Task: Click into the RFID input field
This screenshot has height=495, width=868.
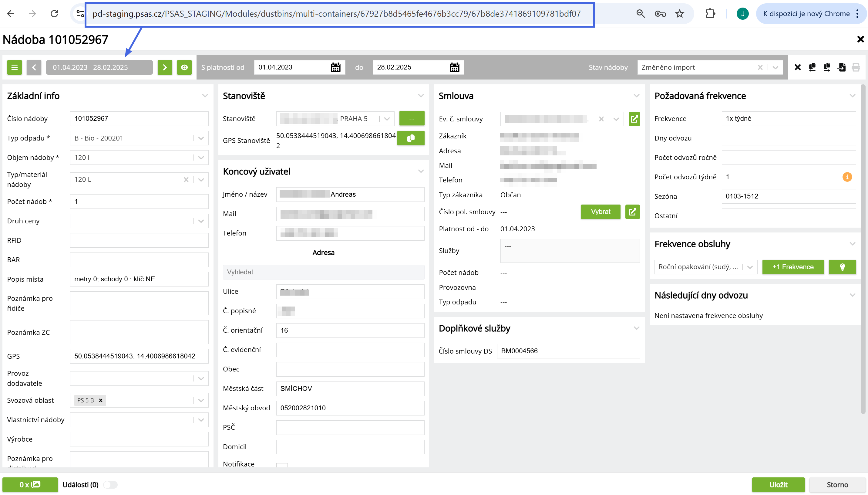Action: tap(139, 240)
